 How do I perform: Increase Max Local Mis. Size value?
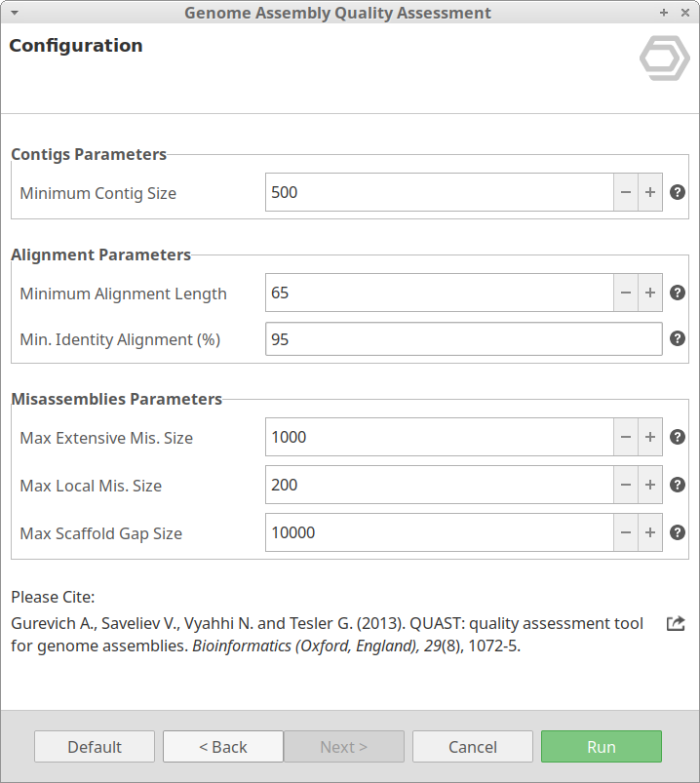pos(650,485)
